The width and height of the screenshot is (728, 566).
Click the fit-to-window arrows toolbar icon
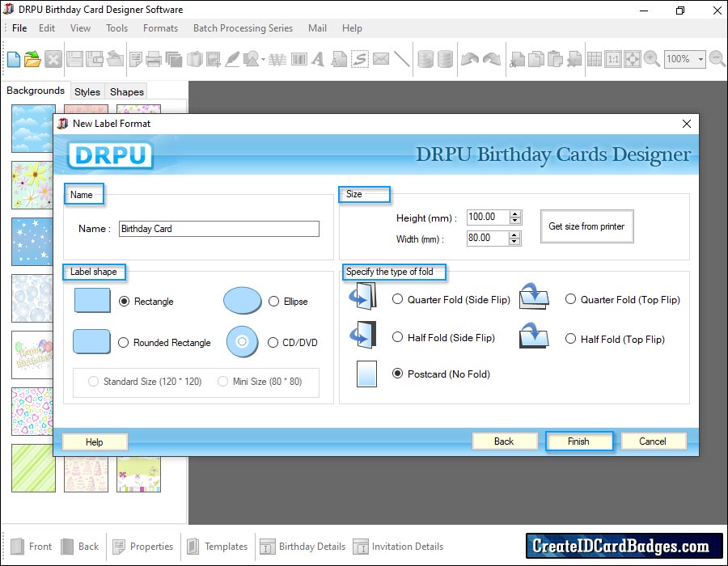[633, 59]
